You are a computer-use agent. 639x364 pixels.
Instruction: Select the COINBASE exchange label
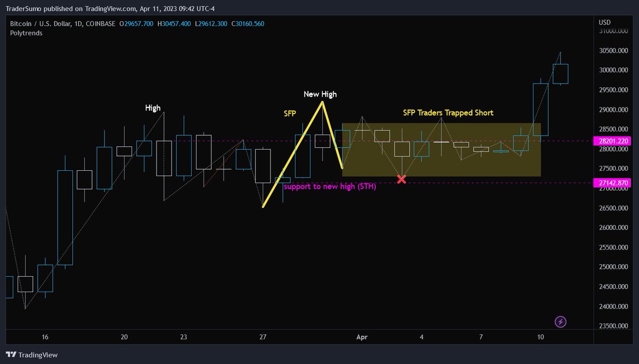point(101,23)
